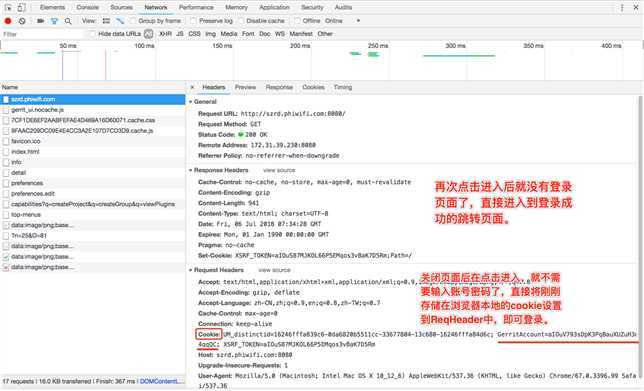Image resolution: width=644 pixels, height=391 pixels.
Task: Open the Elements tab
Action: 52,7
